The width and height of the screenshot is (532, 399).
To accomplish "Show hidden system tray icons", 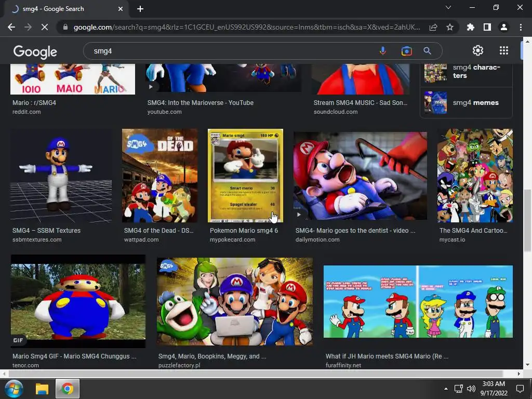I will point(446,389).
